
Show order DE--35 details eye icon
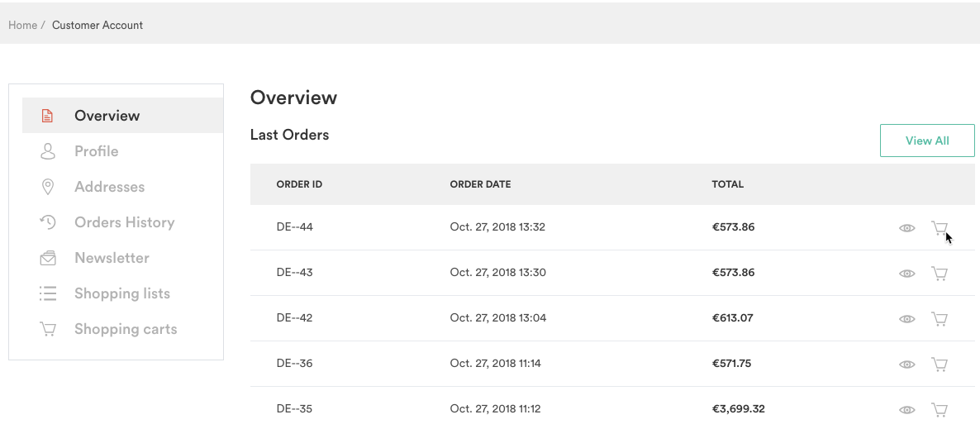coord(906,410)
